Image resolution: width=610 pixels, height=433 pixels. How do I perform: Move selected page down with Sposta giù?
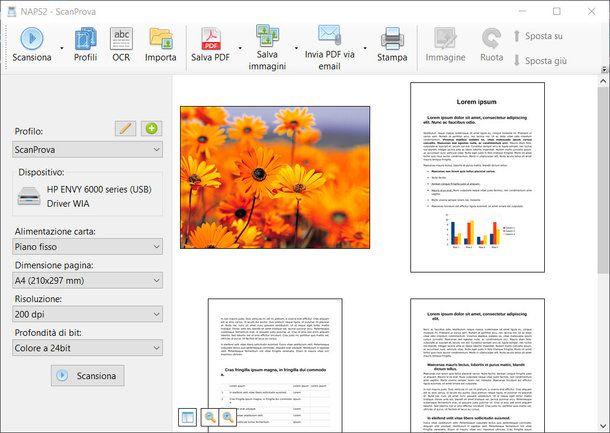(540, 61)
